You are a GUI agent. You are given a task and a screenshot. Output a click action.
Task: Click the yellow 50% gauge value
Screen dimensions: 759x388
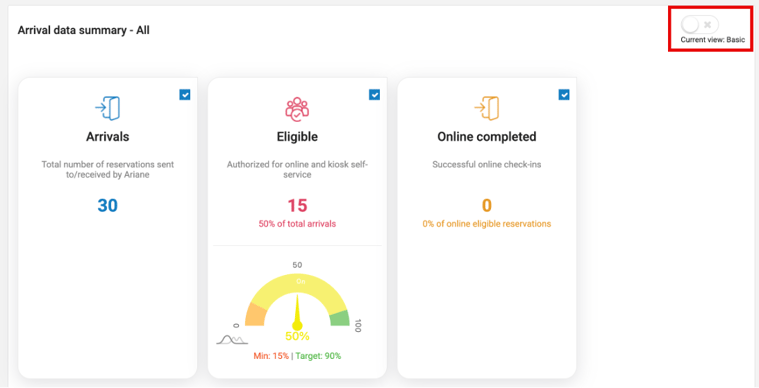(x=297, y=336)
